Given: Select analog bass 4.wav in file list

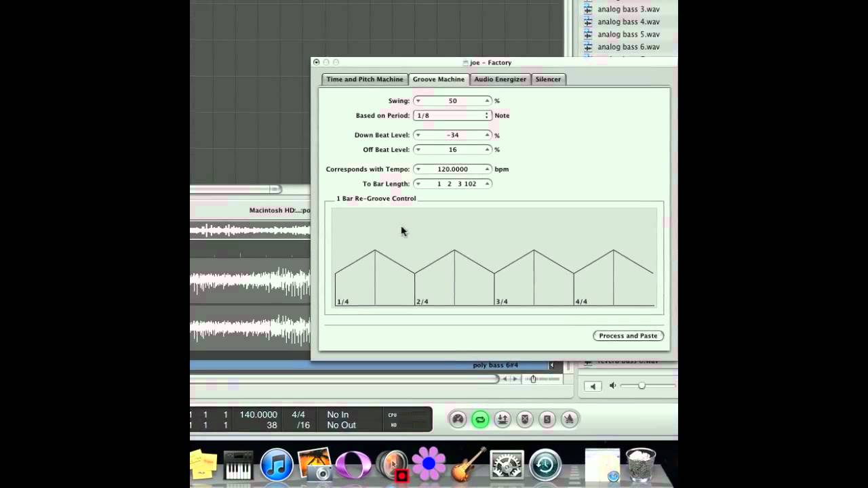Looking at the screenshot, I should tap(629, 22).
